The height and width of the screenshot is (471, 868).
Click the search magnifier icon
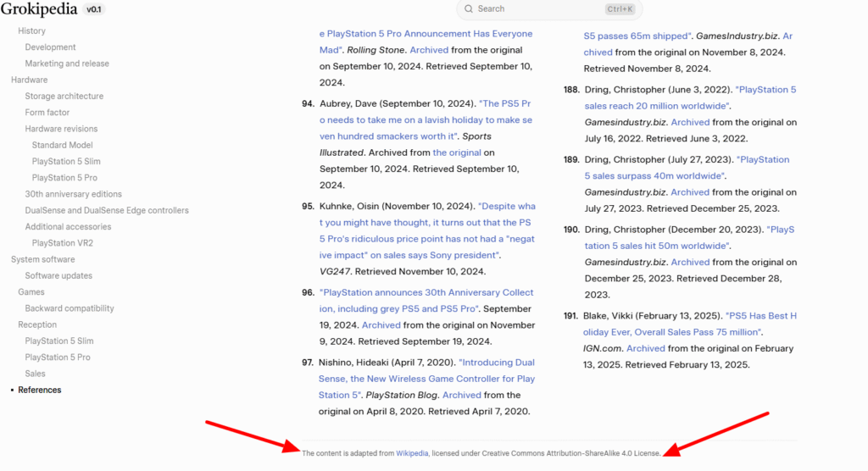469,9
